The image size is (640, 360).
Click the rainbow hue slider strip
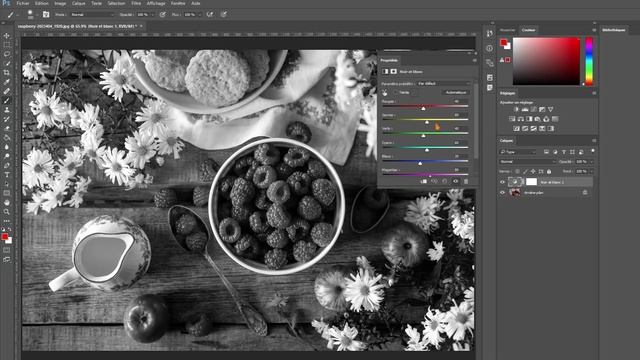pyautogui.click(x=589, y=61)
